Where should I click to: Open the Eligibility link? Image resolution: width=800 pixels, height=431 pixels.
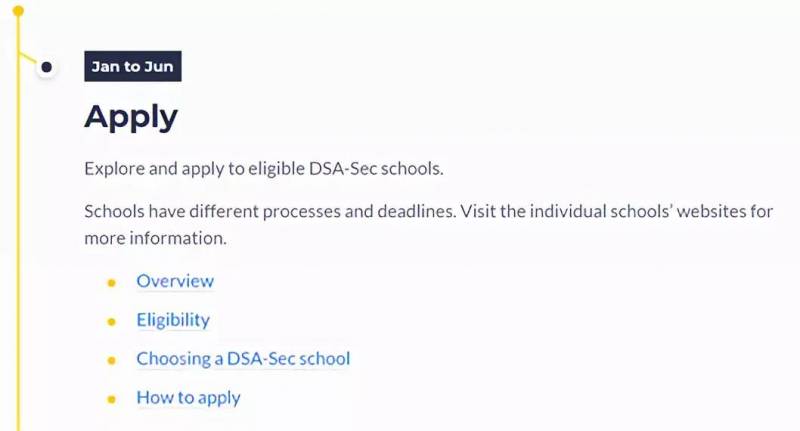(x=173, y=320)
